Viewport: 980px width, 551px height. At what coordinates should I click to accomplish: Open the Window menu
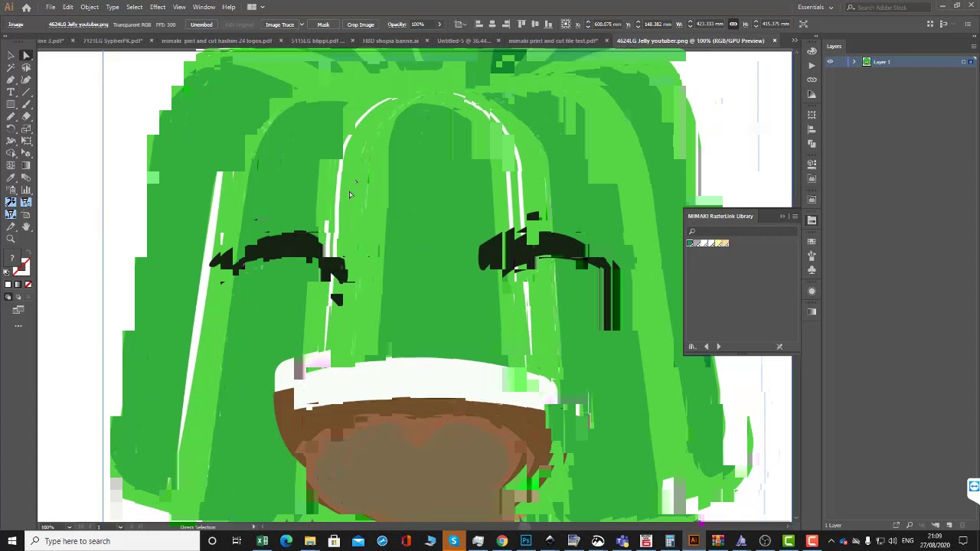tap(204, 7)
